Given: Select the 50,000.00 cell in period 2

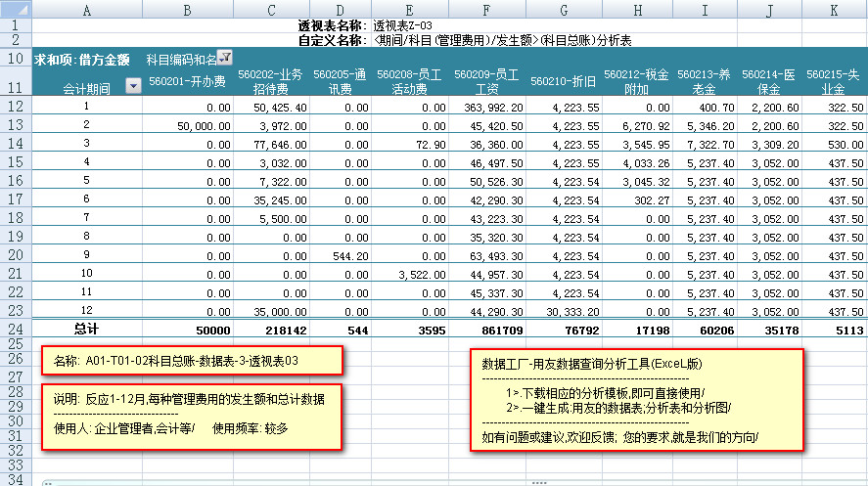Looking at the screenshot, I should tap(188, 124).
